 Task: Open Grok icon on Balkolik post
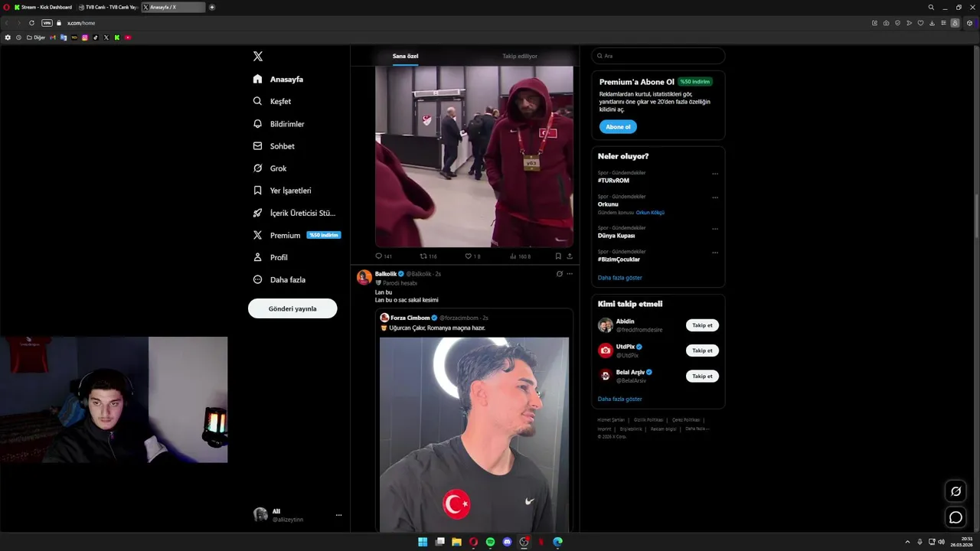pos(559,274)
